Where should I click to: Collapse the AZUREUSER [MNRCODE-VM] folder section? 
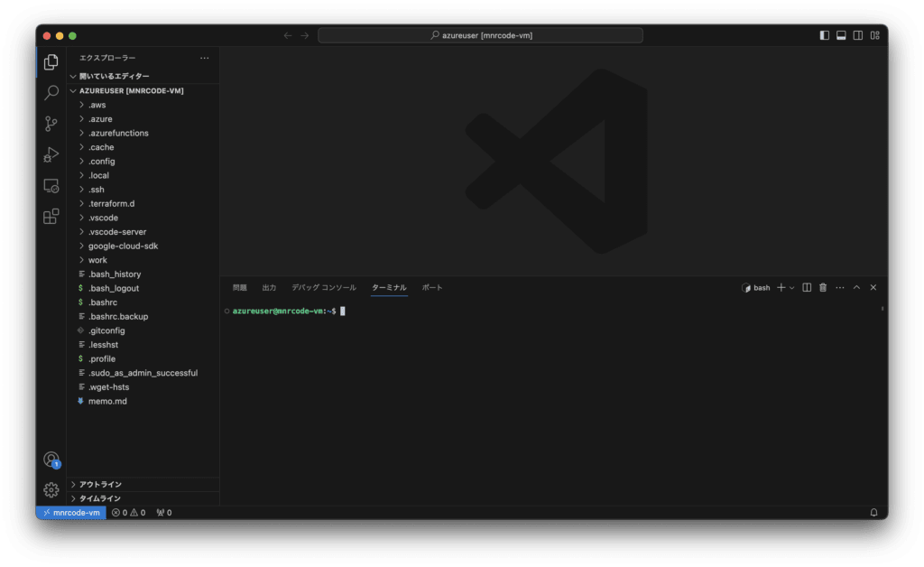pos(143,91)
